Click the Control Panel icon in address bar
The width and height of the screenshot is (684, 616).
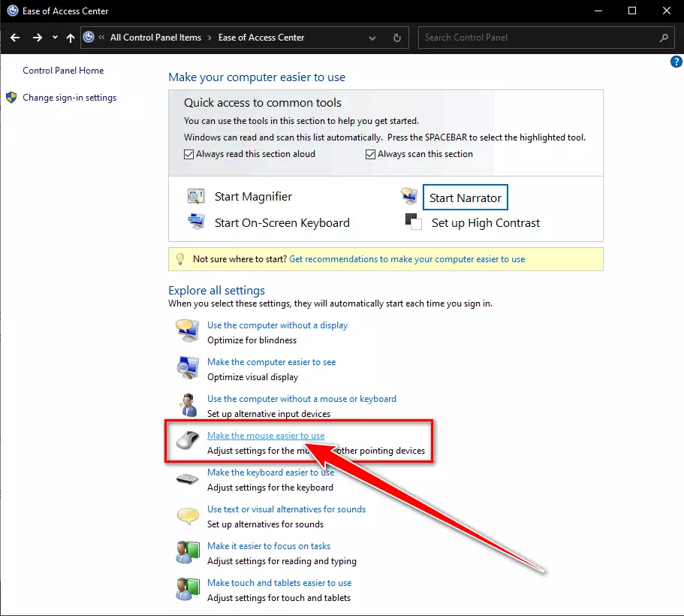pyautogui.click(x=89, y=37)
